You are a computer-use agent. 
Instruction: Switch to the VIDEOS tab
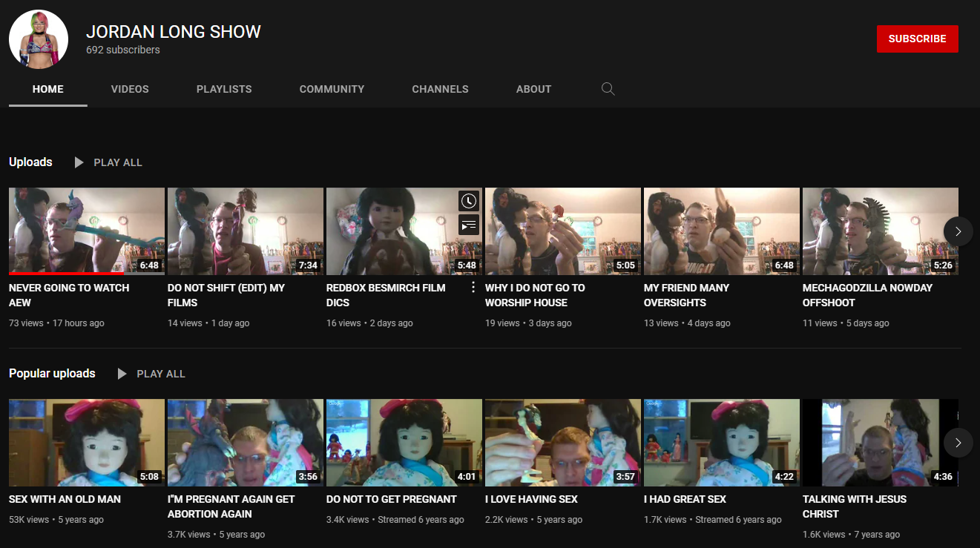tap(130, 89)
